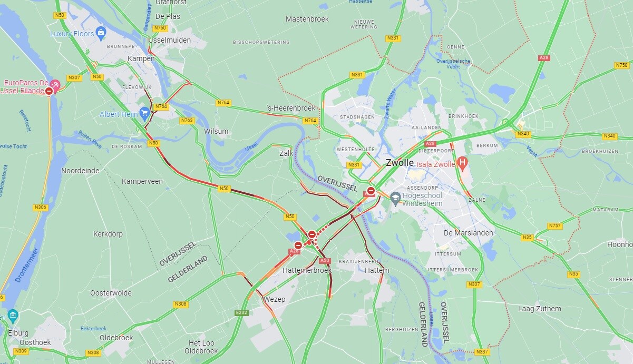
Task: Click the Luxury Floors shop marker
Action: 101,33
